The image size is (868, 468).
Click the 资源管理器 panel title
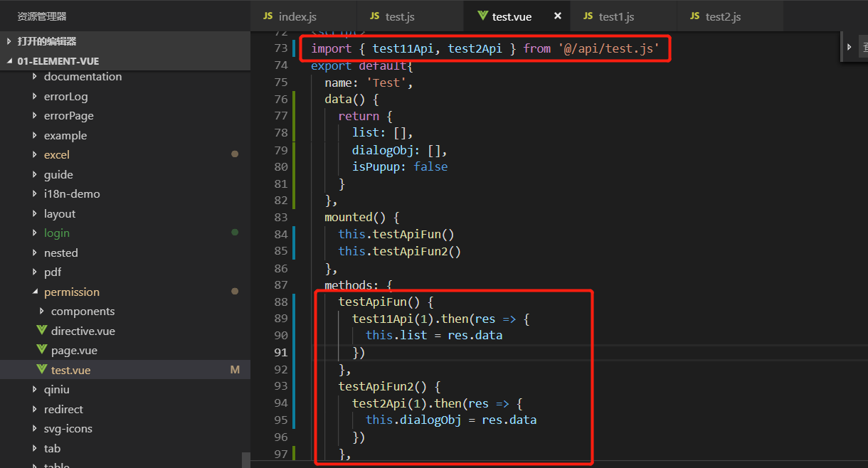tap(42, 16)
